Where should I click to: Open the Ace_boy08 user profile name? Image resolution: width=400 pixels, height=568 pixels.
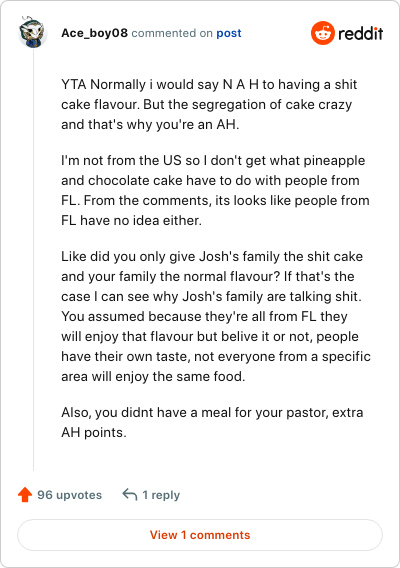94,33
